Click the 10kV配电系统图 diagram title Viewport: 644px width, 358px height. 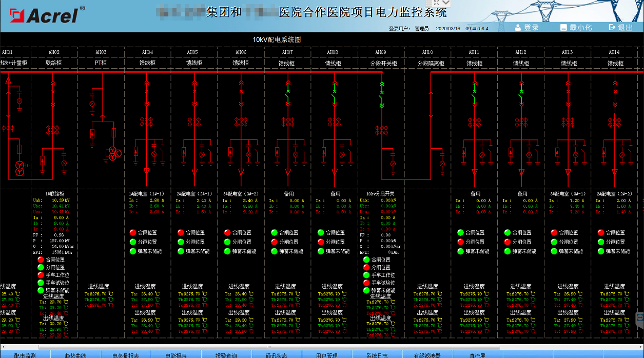coord(276,39)
